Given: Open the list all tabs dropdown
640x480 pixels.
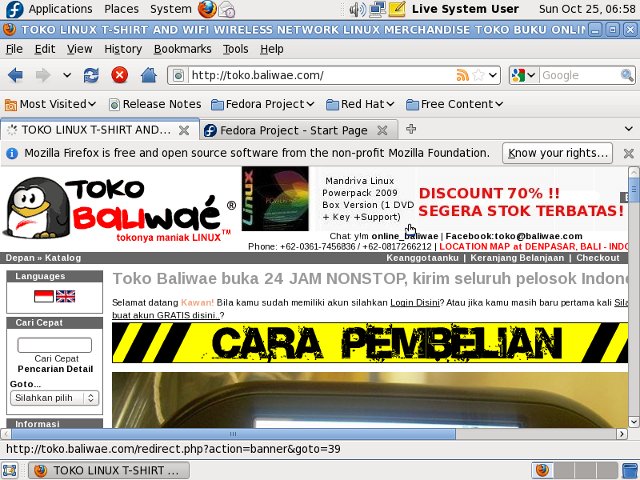Looking at the screenshot, I should click(x=629, y=129).
